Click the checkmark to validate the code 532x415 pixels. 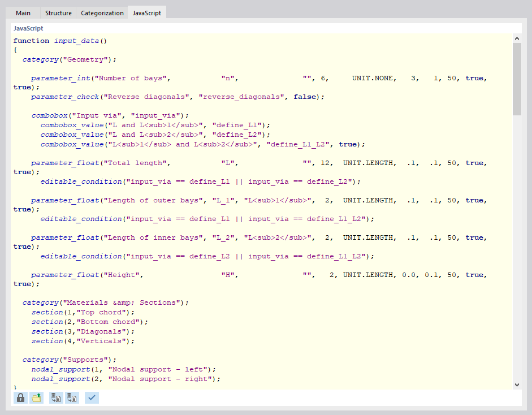coord(91,397)
